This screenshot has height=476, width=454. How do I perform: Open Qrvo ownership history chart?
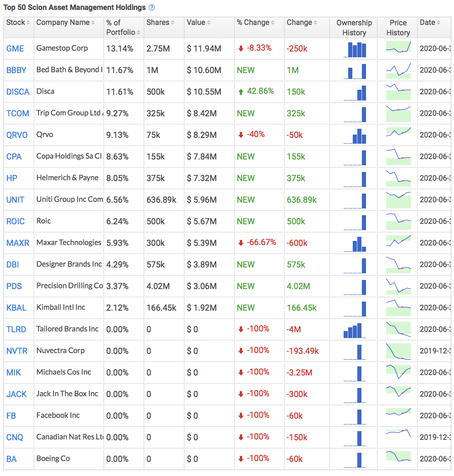[x=355, y=135]
